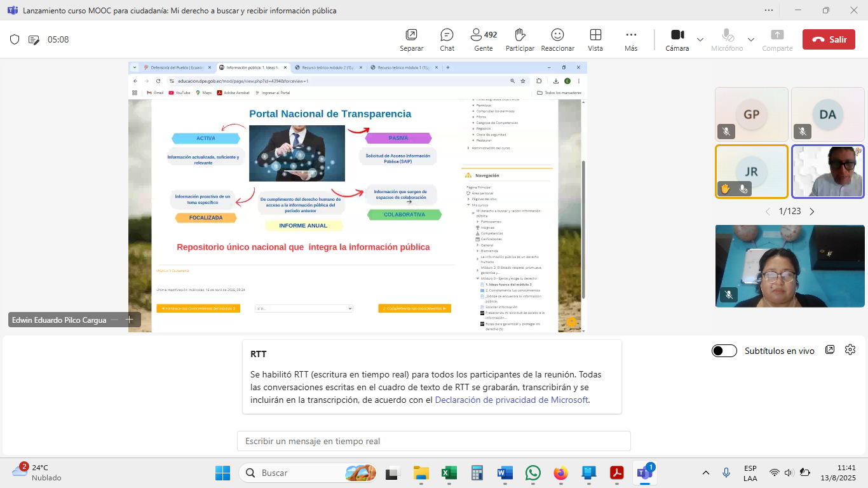
Task: Open the Reaccionar emoji menu
Action: click(x=557, y=39)
